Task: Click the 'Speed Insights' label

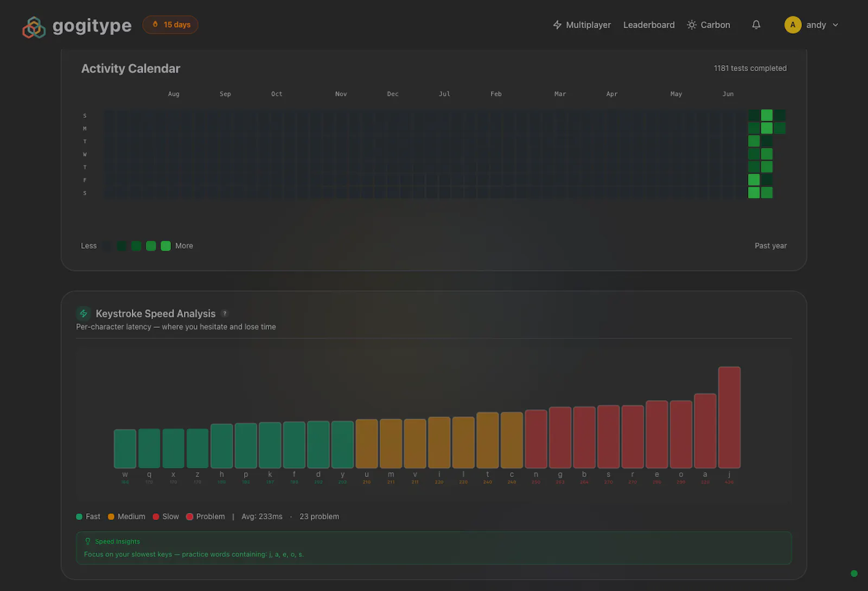Action: [x=117, y=542]
